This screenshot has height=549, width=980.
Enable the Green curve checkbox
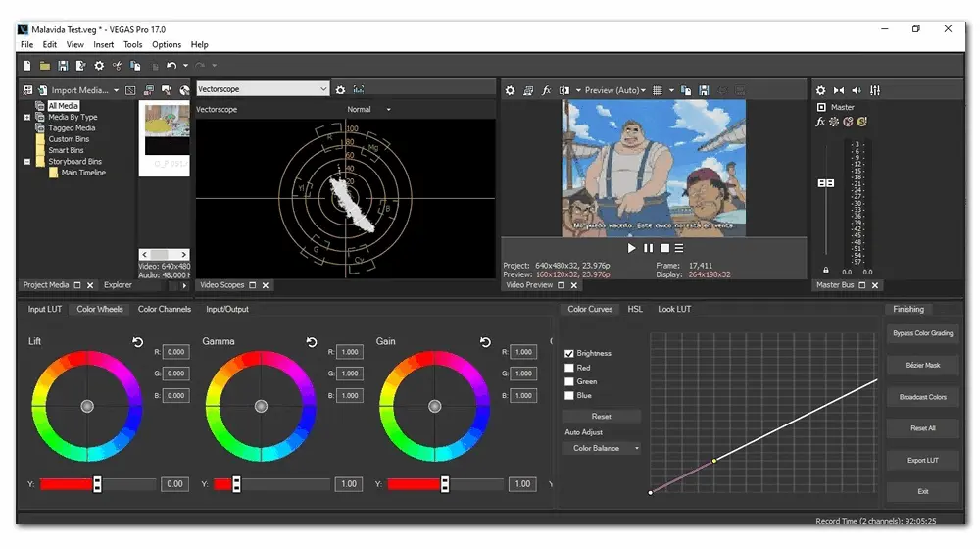click(x=568, y=381)
